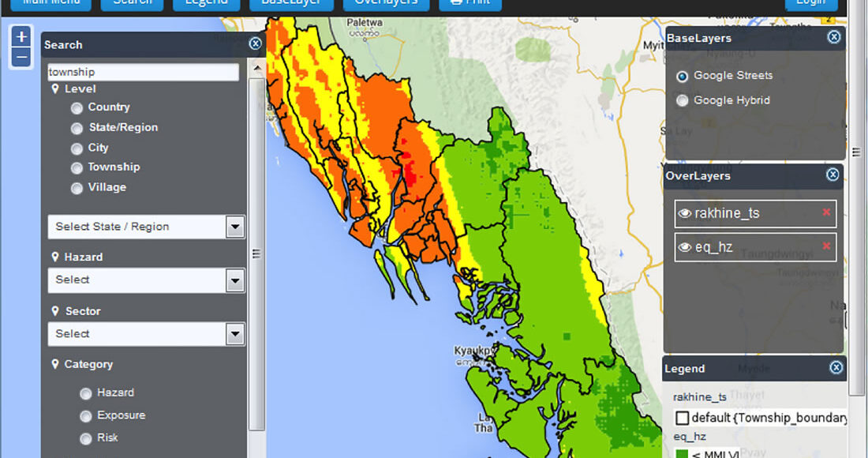Click the OverLayers top bar button
Screen dimensions: 868x458
[x=386, y=3]
